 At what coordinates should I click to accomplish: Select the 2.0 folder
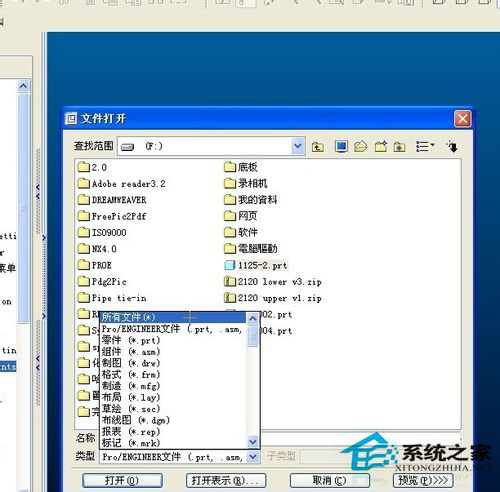[x=92, y=167]
